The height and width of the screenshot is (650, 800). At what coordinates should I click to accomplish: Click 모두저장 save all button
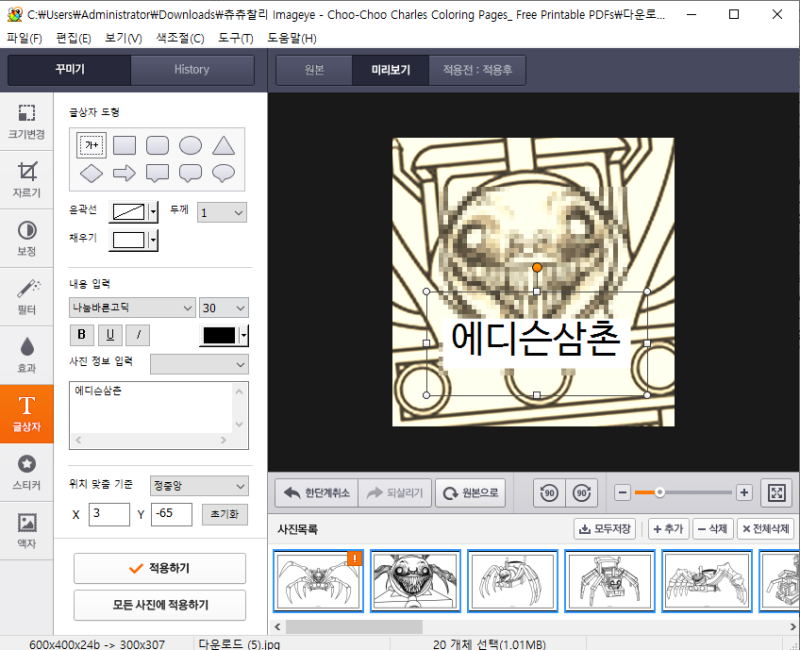(605, 529)
